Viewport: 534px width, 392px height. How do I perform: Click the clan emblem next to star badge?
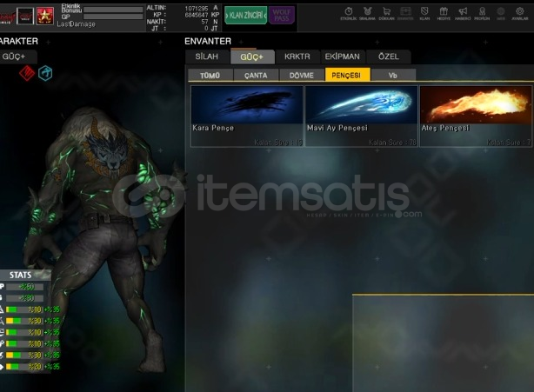point(25,16)
